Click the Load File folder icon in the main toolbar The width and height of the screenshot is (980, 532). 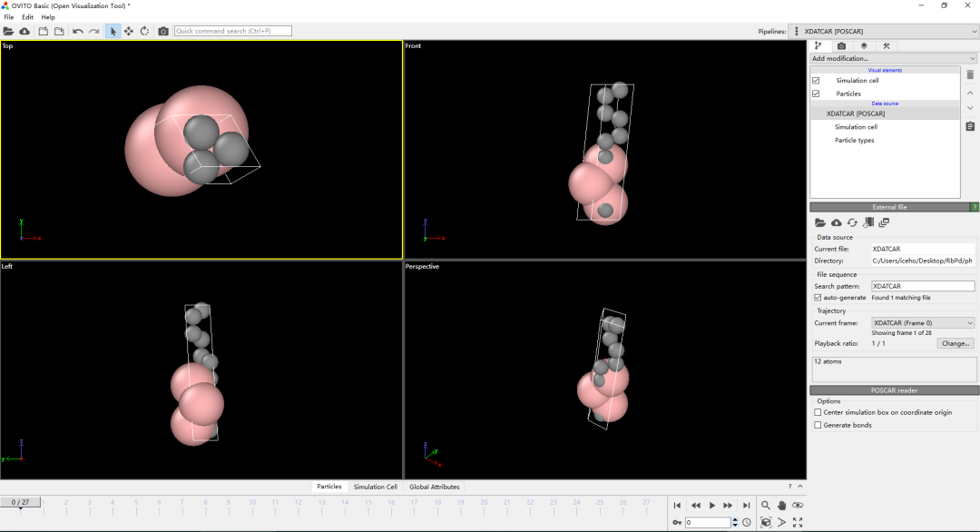[x=8, y=31]
